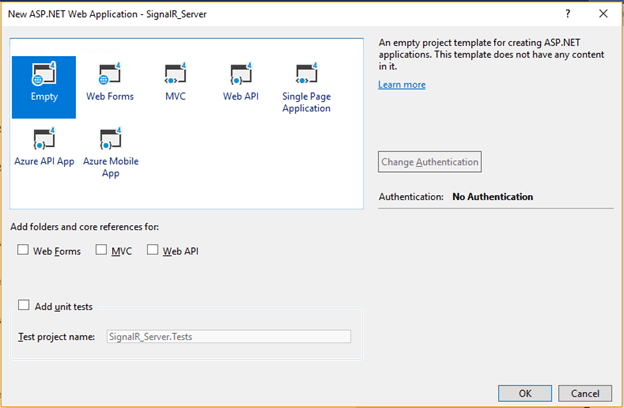
Task: Enable the Web Forms folders checkbox
Action: point(23,250)
